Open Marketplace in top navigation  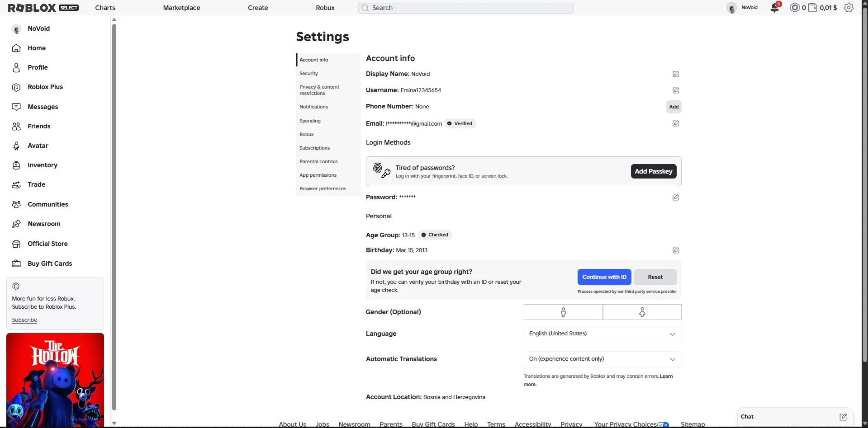tap(181, 8)
